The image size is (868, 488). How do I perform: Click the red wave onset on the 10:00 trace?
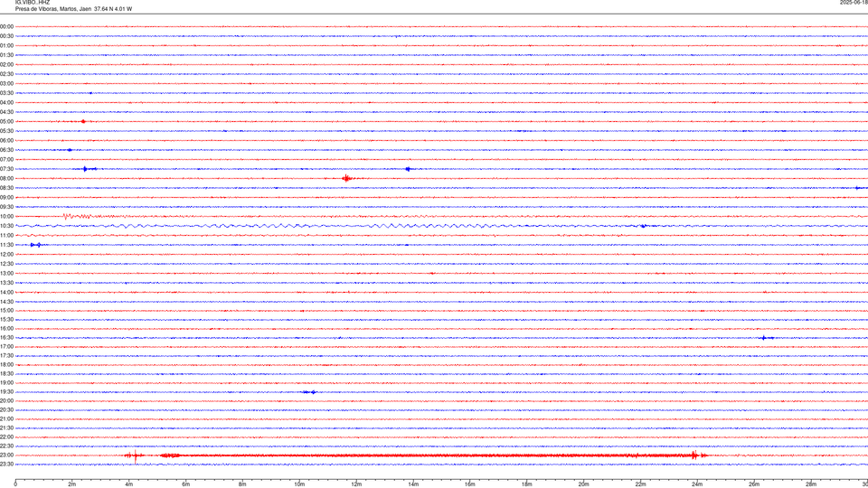coord(66,216)
